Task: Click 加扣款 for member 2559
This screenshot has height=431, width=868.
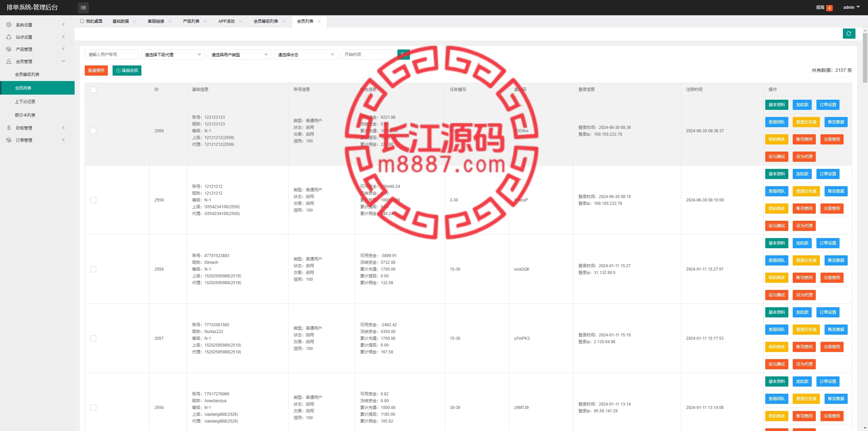Action: click(802, 174)
